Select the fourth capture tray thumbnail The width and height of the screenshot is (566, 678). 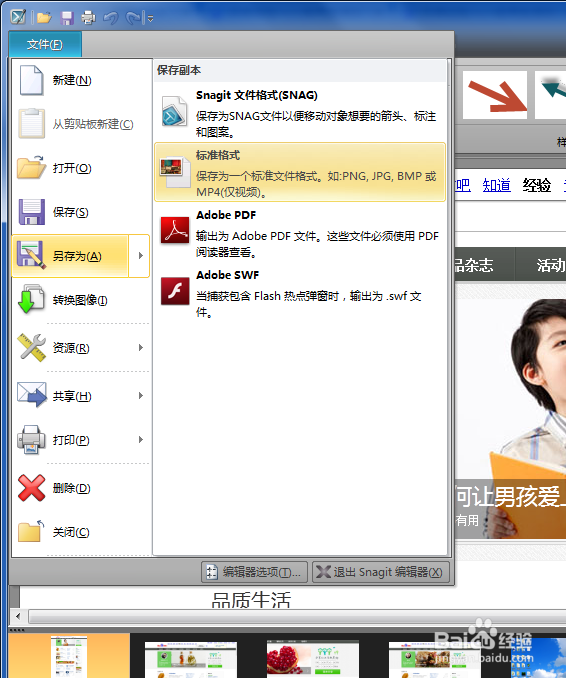point(435,659)
